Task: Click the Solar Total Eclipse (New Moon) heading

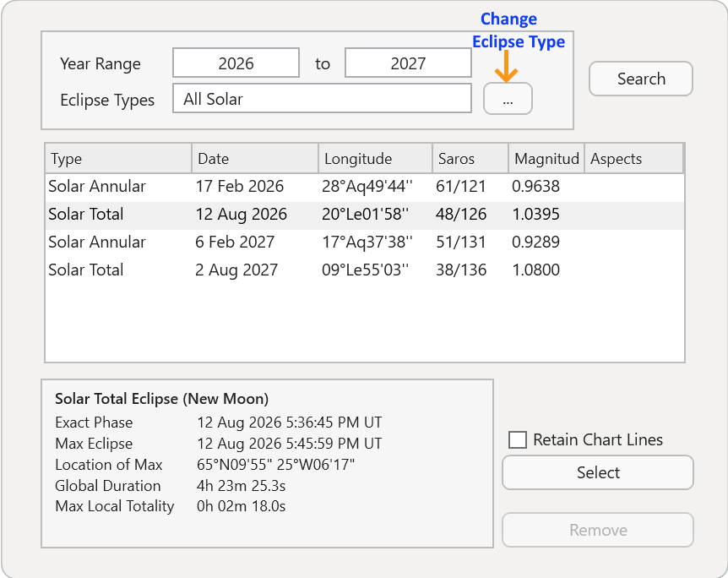Action: point(161,399)
